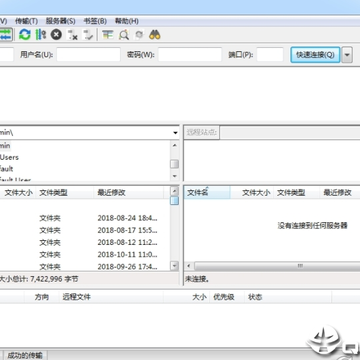
Task: Select the row dated 2018-10-11 11:0...
Action: pyautogui.click(x=85, y=254)
